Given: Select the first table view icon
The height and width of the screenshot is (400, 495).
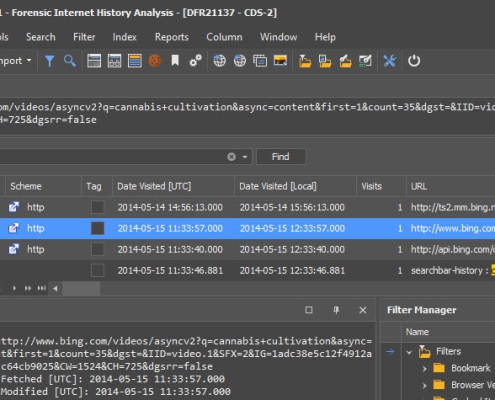Looking at the screenshot, I should click(94, 61).
